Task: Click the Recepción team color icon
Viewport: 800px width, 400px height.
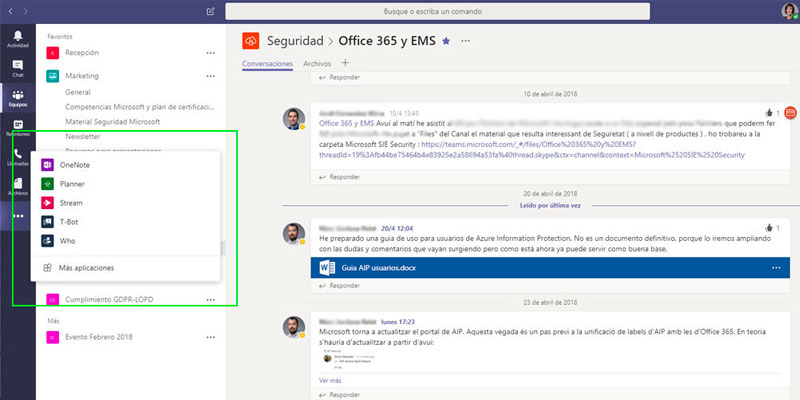Action: 52,53
